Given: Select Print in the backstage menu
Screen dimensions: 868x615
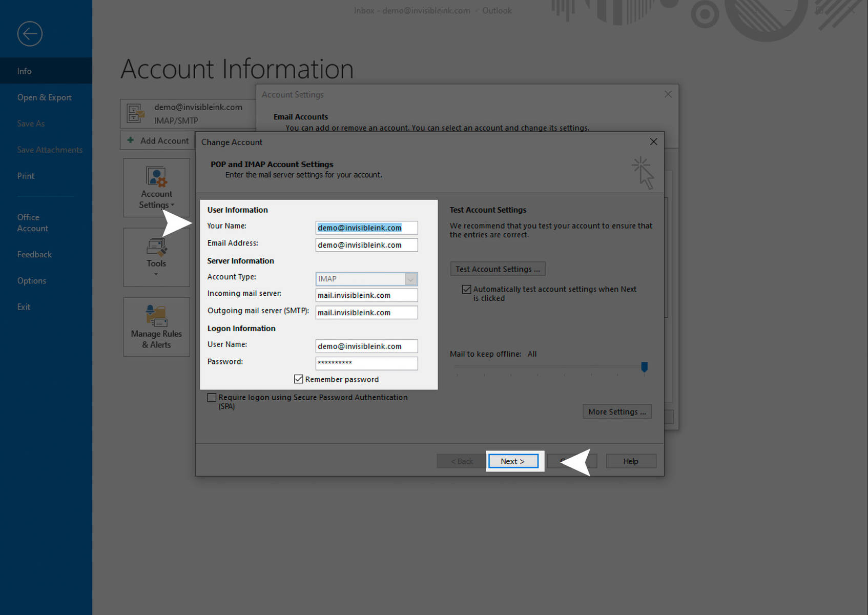Looking at the screenshot, I should tap(46, 176).
